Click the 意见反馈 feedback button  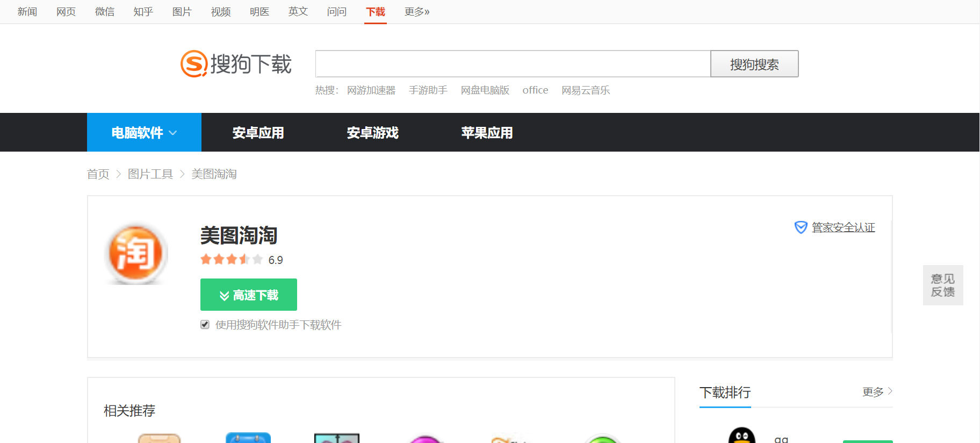tap(942, 285)
